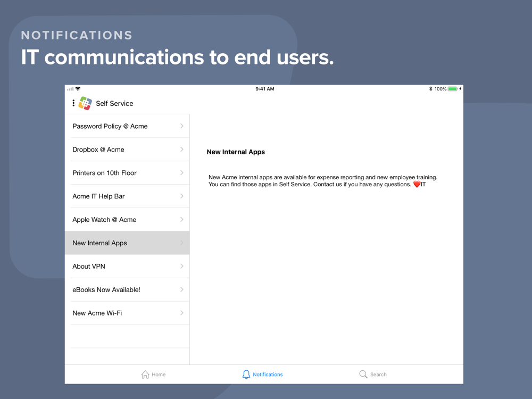The width and height of the screenshot is (532, 399).
Task: Open Printers on 10th Floor notification
Action: (127, 173)
